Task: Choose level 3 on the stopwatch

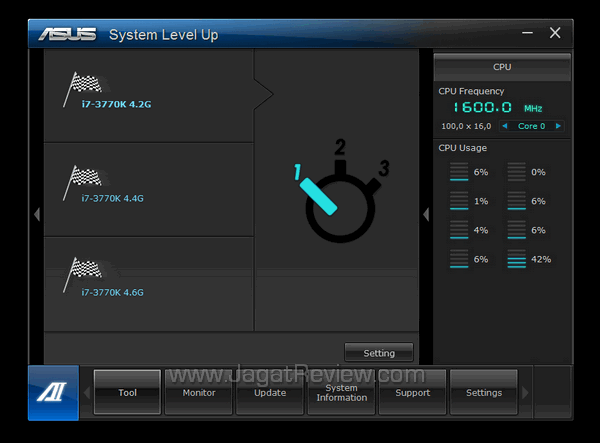Action: [x=384, y=168]
